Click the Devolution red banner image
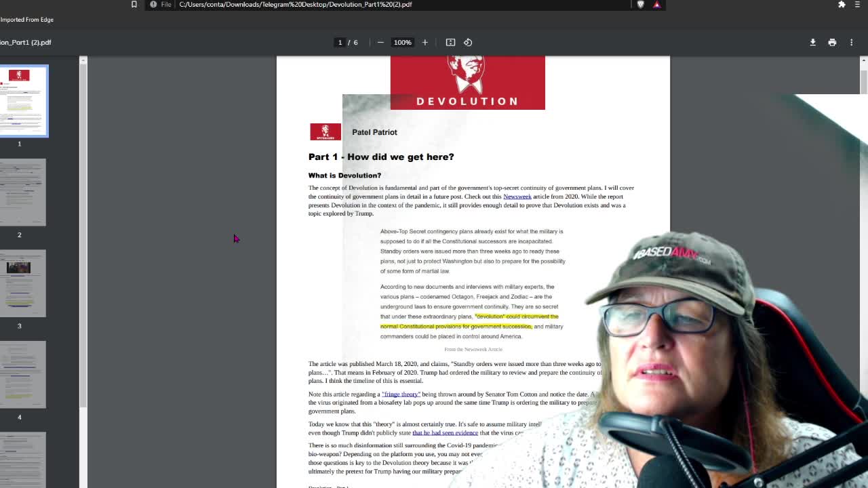This screenshot has width=868, height=488. 467,83
